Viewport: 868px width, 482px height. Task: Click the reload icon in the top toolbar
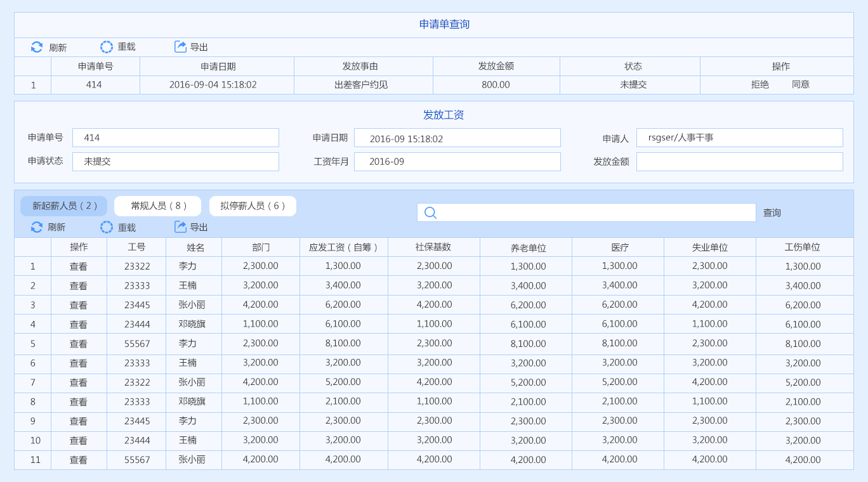(x=107, y=47)
